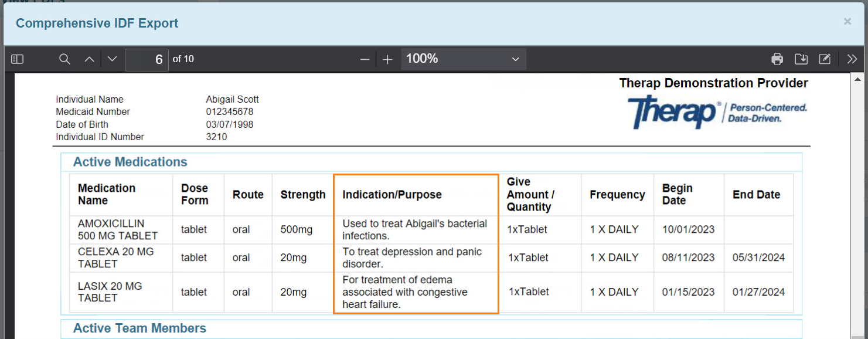Open the draw/annotate tool icon
Screen dimensions: 868x339
825,59
